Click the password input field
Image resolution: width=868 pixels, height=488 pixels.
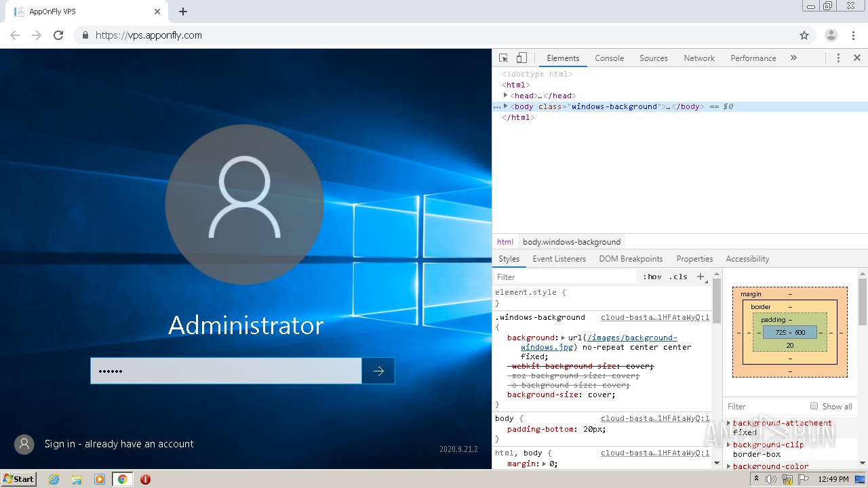[226, 371]
